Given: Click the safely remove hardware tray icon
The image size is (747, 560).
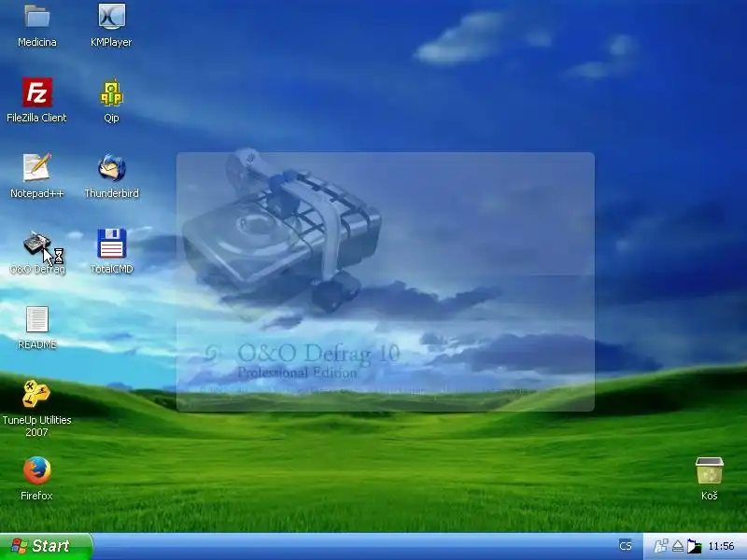Looking at the screenshot, I should tap(678, 547).
